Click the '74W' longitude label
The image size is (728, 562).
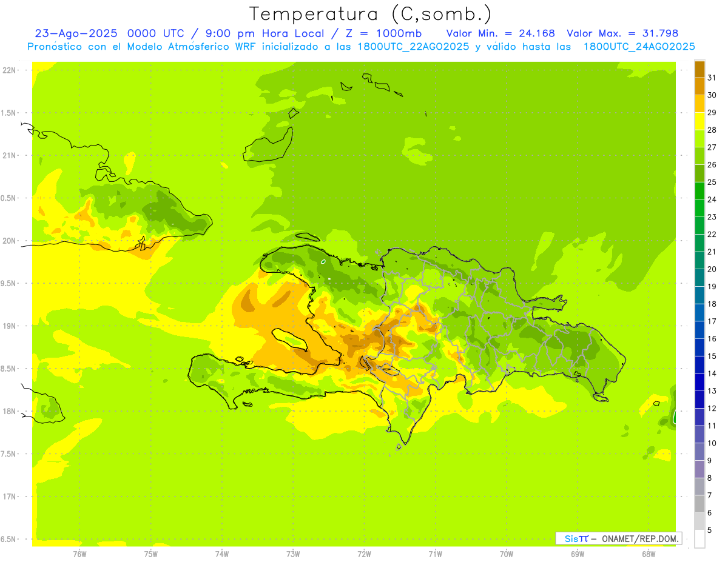pyautogui.click(x=222, y=554)
